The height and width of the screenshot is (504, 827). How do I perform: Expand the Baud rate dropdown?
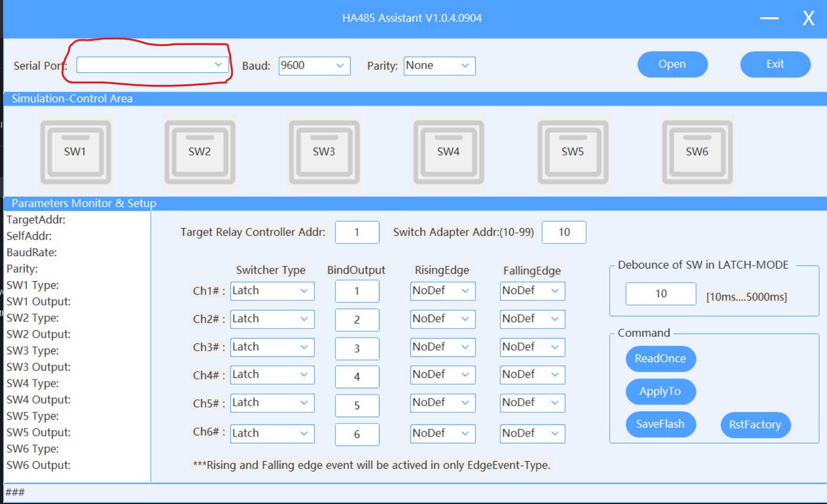(x=314, y=66)
